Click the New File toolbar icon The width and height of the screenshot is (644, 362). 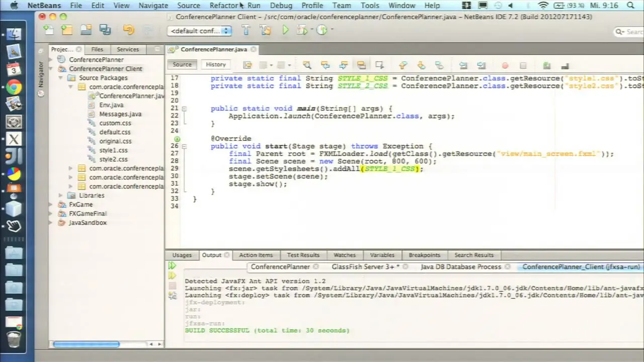[48, 30]
